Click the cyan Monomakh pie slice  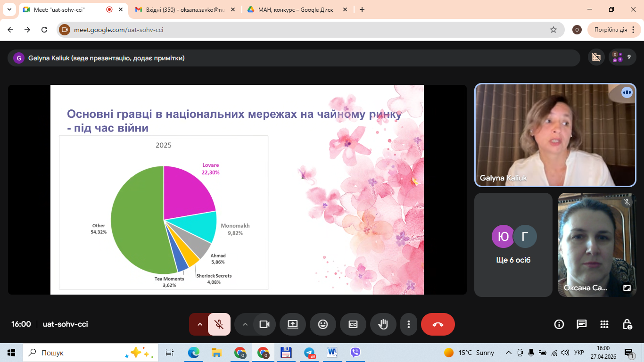[x=197, y=227]
